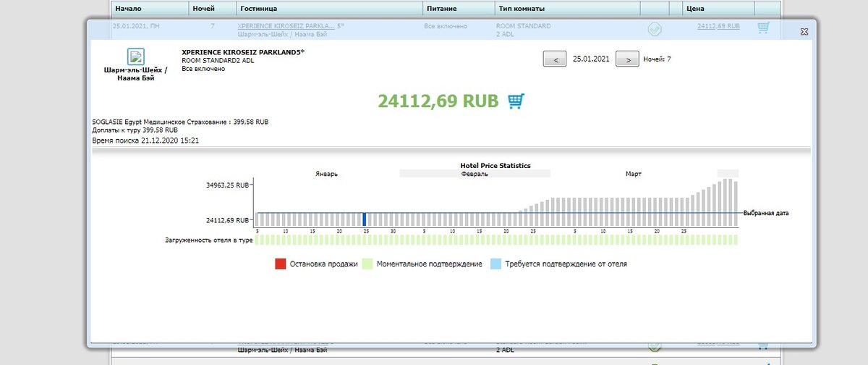This screenshot has height=365, width=868.
Task: Click the Март month label in chart
Action: tap(634, 174)
